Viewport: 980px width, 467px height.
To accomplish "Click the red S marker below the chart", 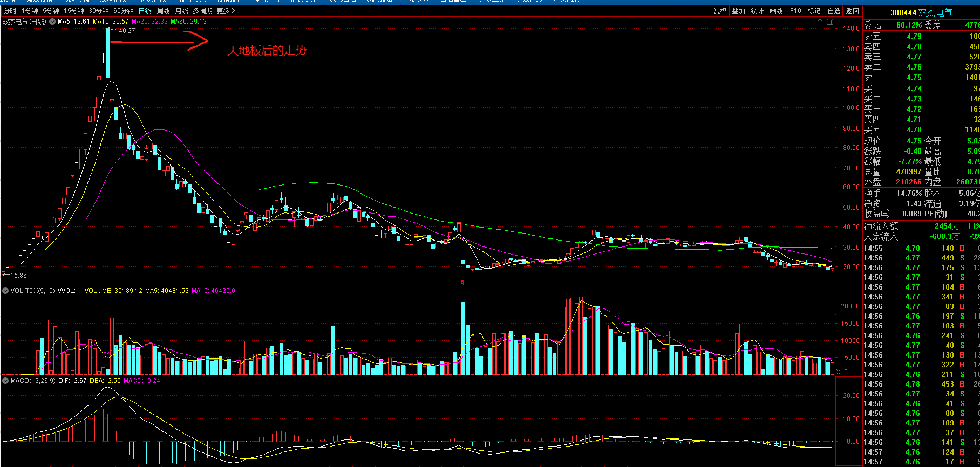I will point(462,282).
